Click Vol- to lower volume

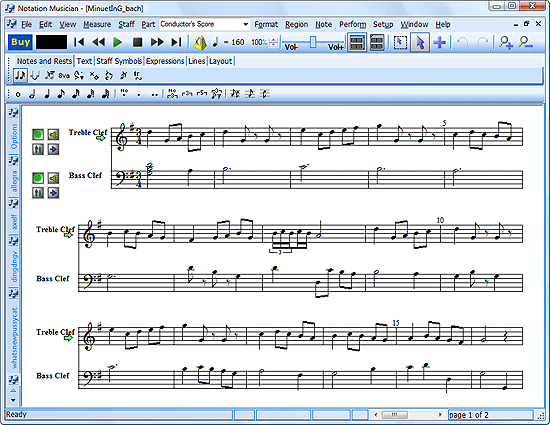[291, 47]
